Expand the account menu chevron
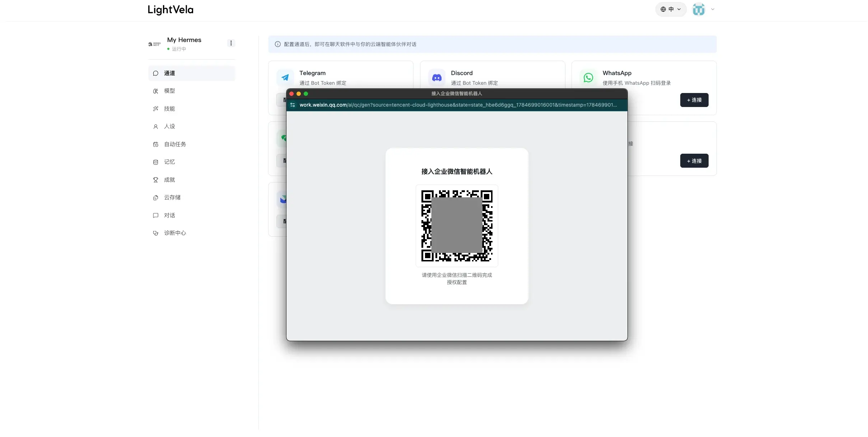 point(713,9)
